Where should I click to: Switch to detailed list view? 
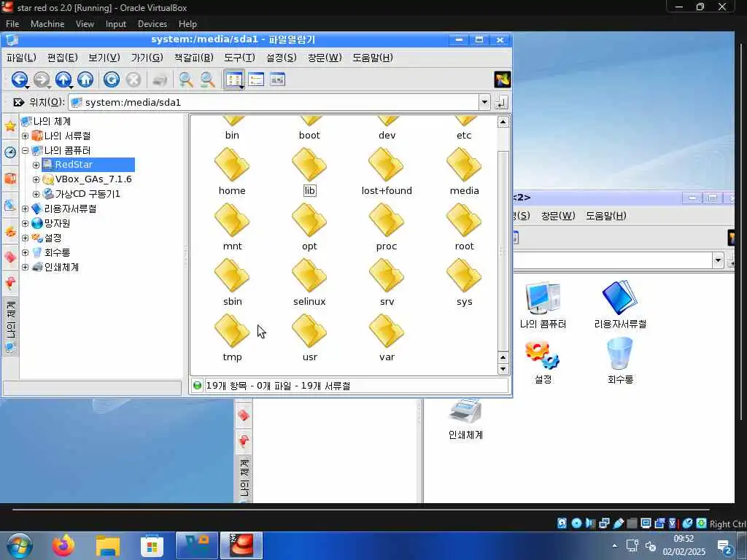tap(256, 79)
